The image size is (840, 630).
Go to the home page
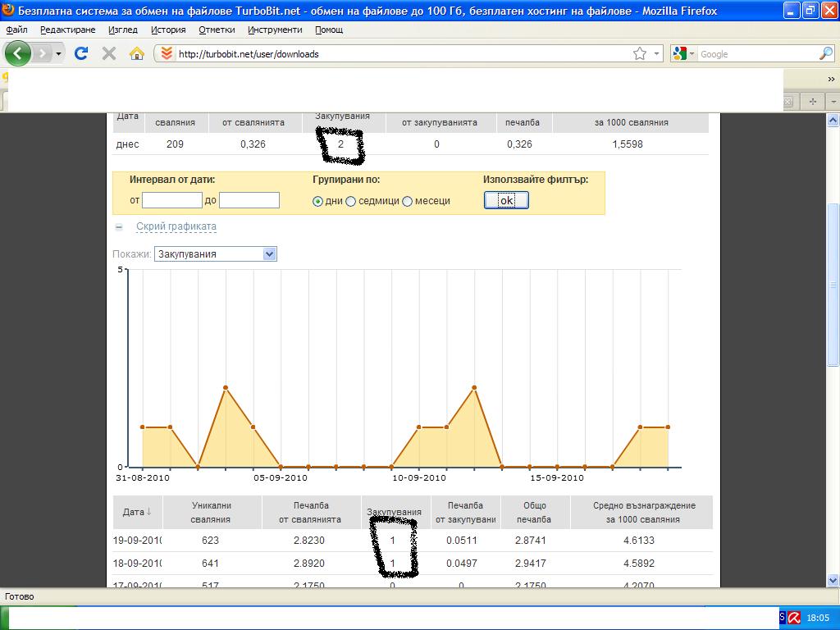137,53
